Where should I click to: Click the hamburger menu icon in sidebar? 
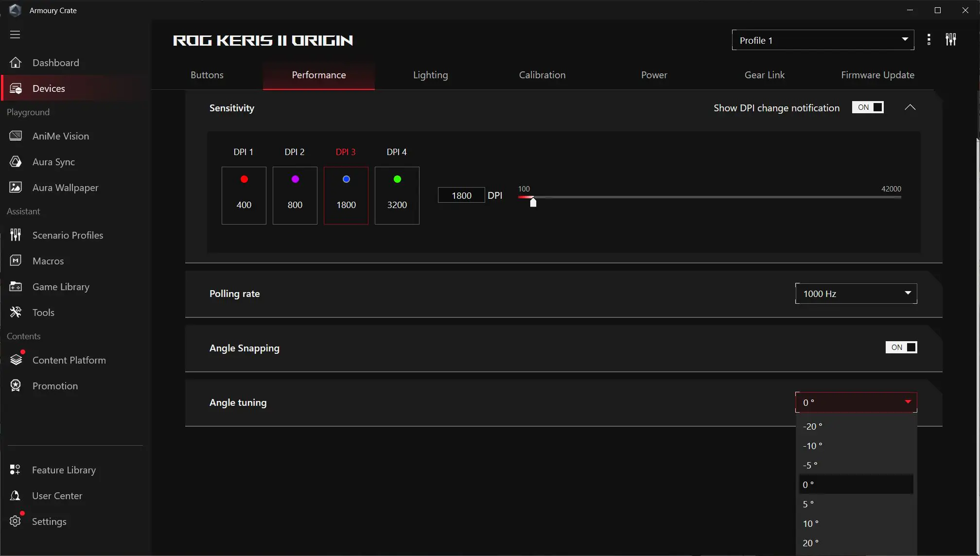(x=15, y=35)
